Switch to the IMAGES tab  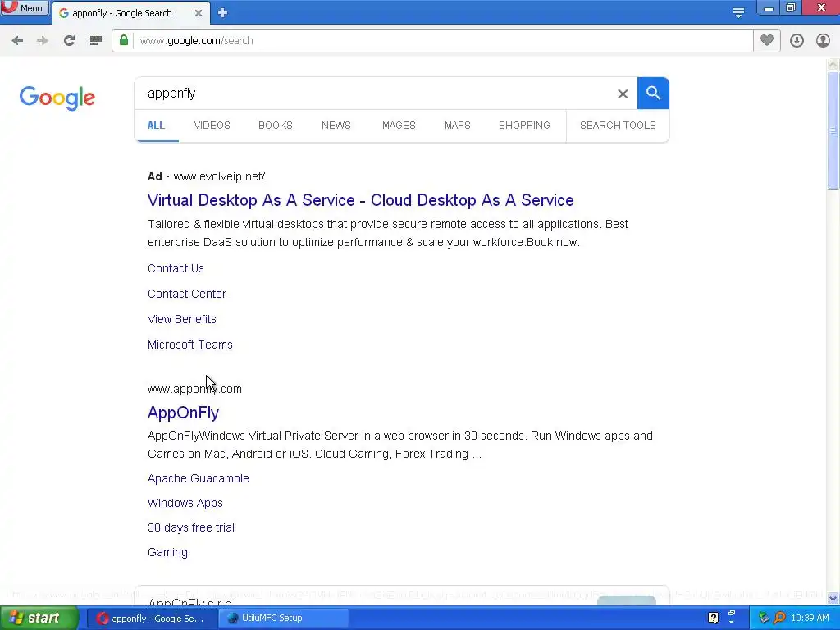coord(398,126)
